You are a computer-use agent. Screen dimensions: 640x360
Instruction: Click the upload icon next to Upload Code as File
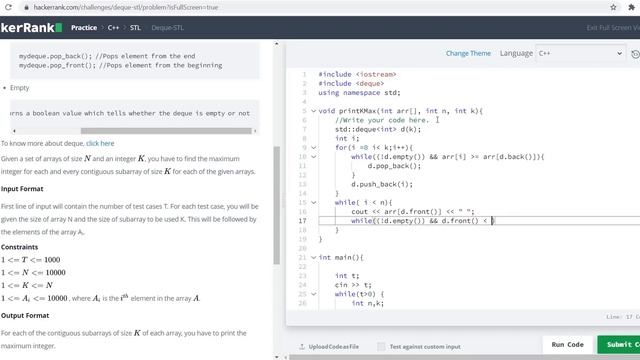tap(302, 347)
